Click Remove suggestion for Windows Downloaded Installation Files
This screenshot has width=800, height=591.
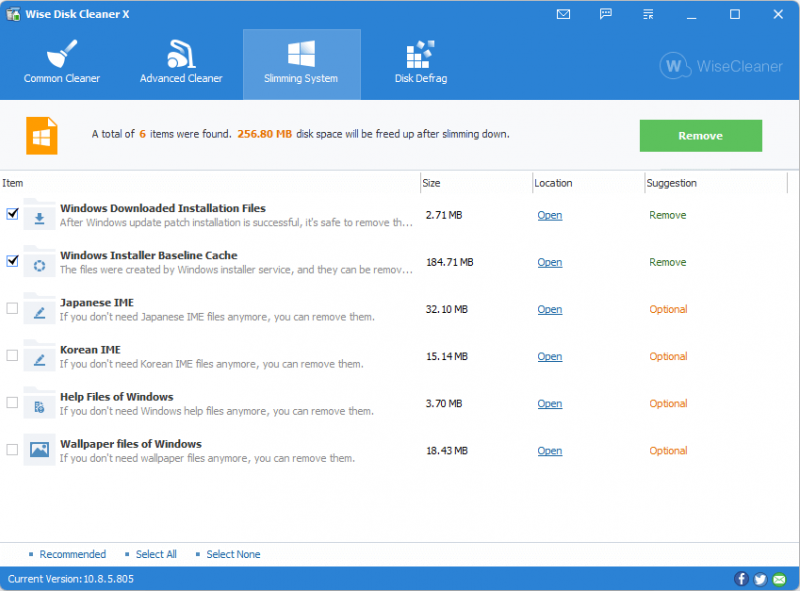coord(667,215)
